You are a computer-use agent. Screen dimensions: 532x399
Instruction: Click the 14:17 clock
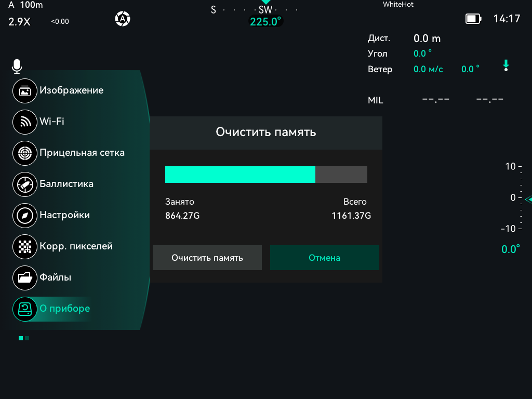[507, 19]
